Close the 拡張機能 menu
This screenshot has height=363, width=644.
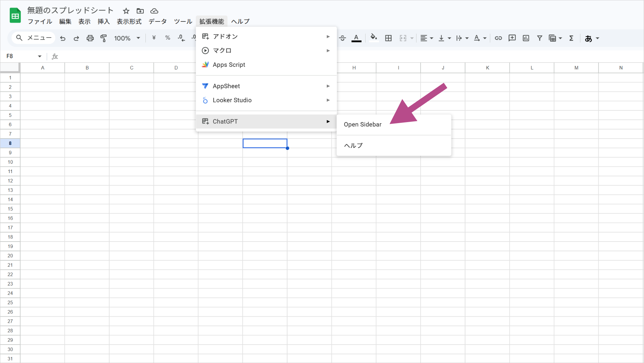pyautogui.click(x=211, y=21)
